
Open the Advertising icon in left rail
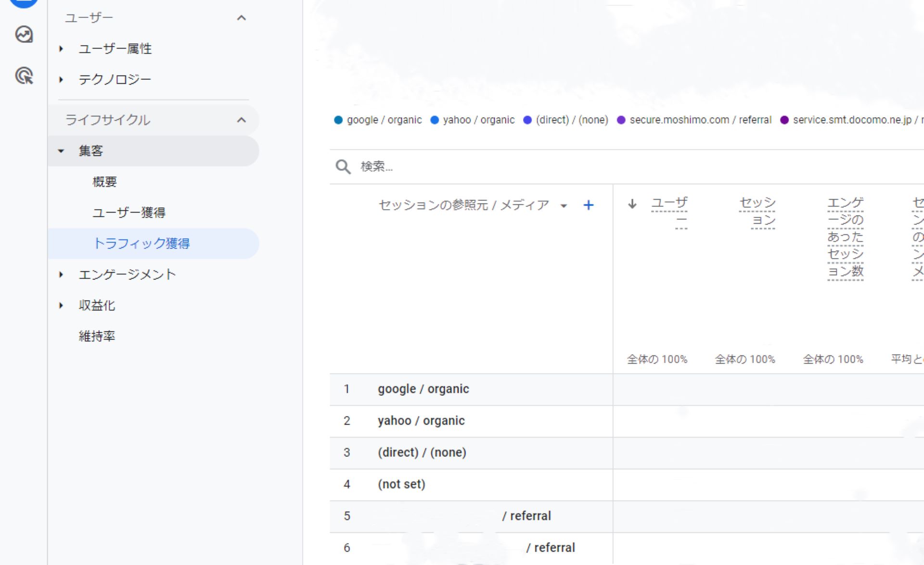[x=24, y=76]
